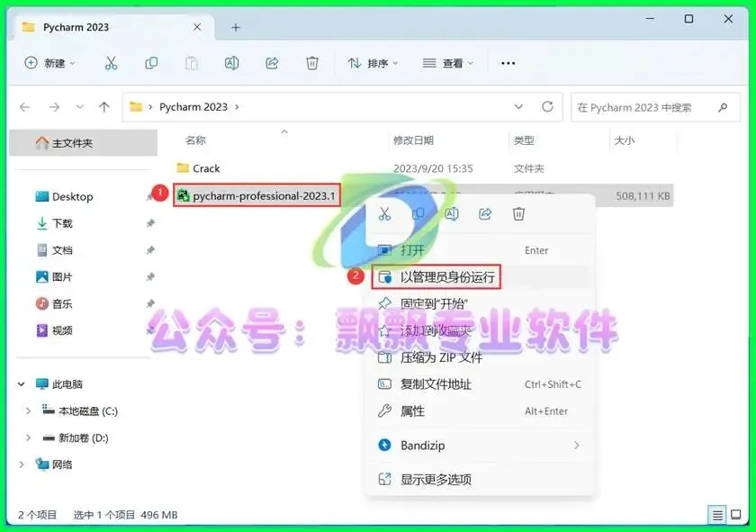
Task: Click Delete icon in the context menu
Action: pyautogui.click(x=518, y=213)
